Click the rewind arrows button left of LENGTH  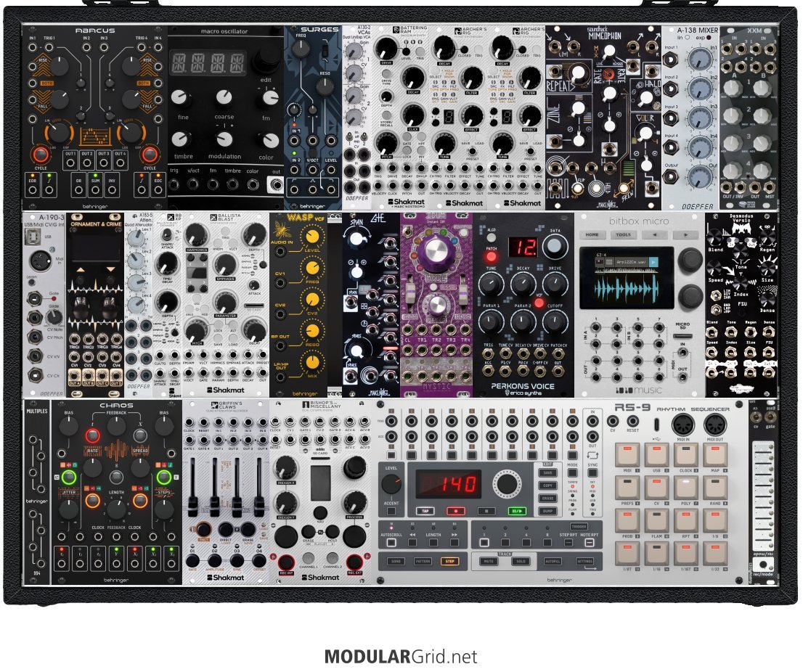pyautogui.click(x=412, y=543)
